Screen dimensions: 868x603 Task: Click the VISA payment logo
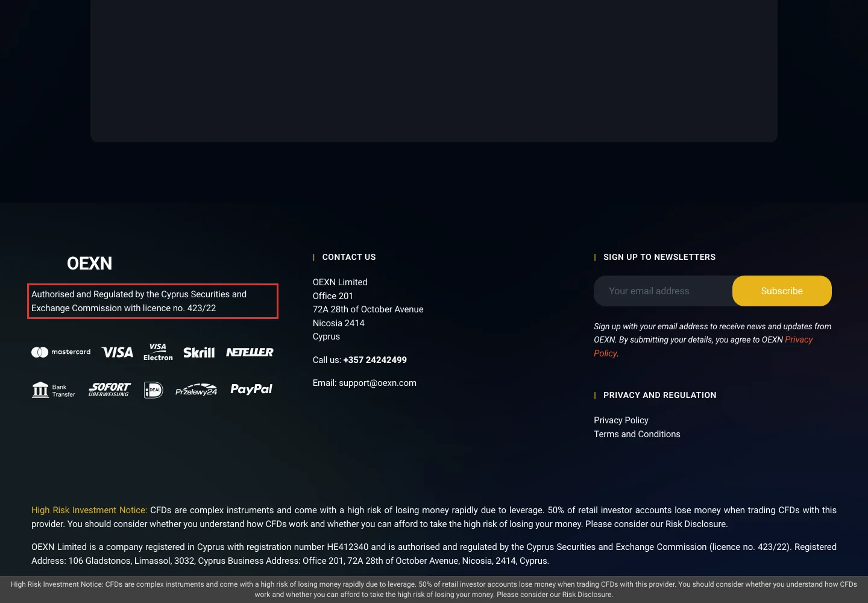coord(117,352)
